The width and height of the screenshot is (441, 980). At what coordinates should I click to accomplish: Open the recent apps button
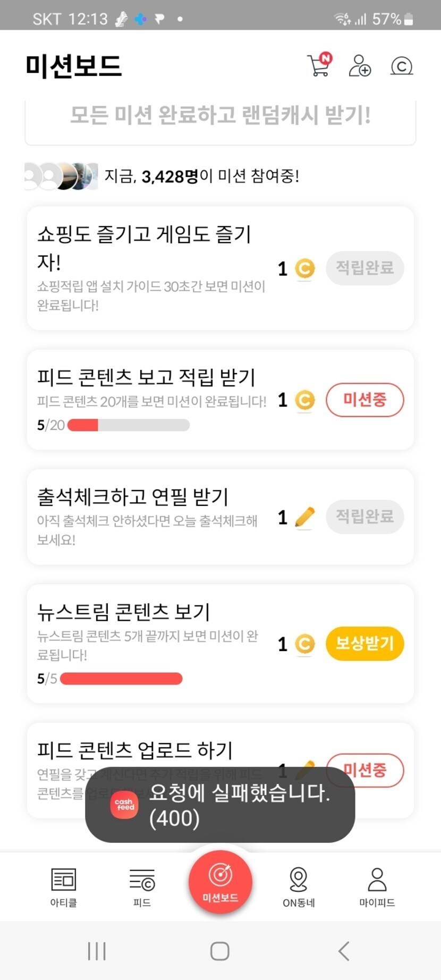tap(97, 951)
